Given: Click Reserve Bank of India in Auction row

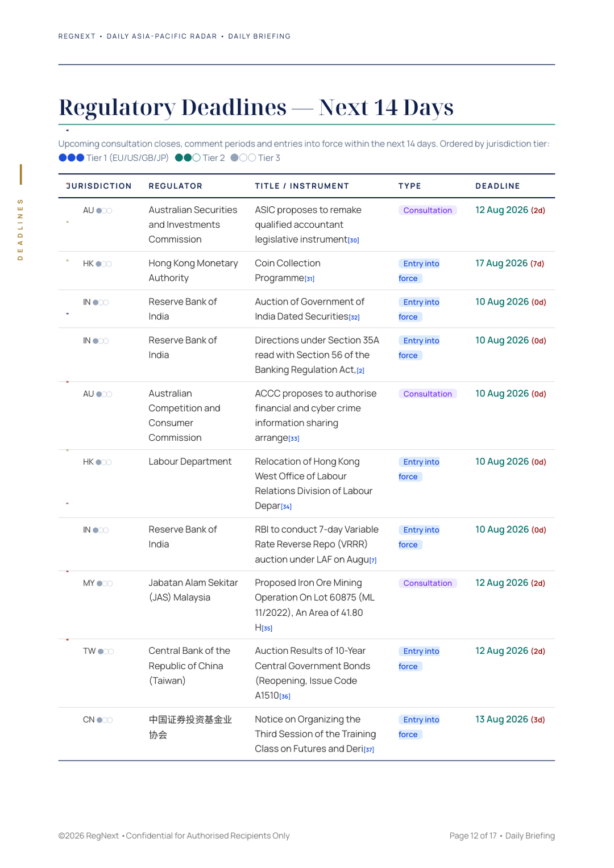Looking at the screenshot, I should 182,309.
